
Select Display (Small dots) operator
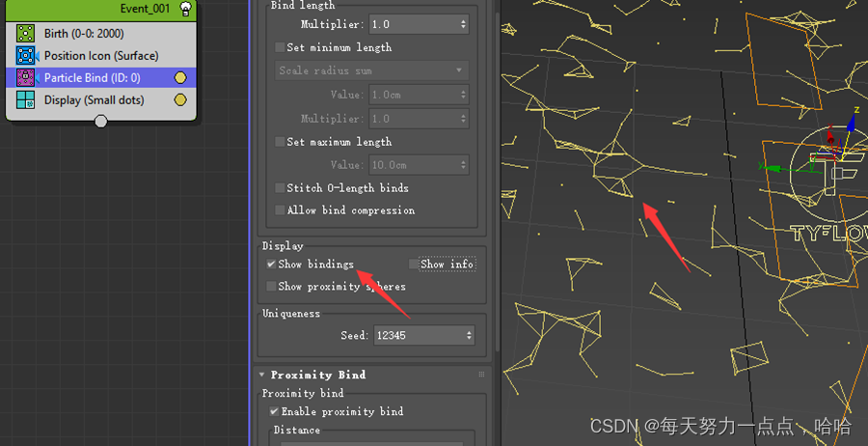(x=100, y=100)
